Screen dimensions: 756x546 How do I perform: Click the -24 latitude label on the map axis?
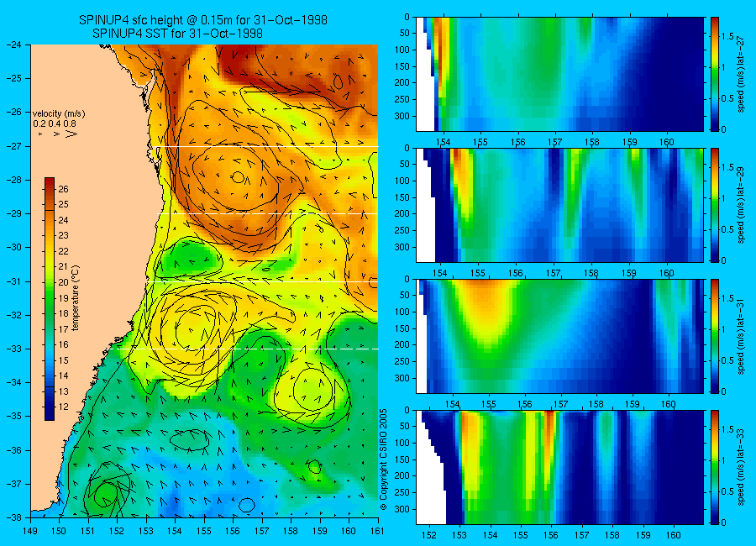pos(14,45)
